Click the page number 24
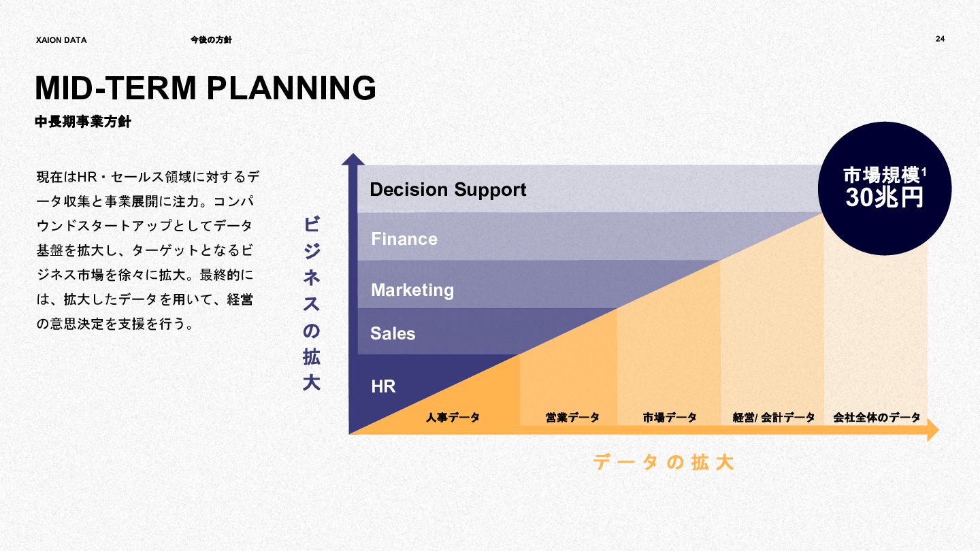Screen dimensions: 980x551 pyautogui.click(x=940, y=39)
